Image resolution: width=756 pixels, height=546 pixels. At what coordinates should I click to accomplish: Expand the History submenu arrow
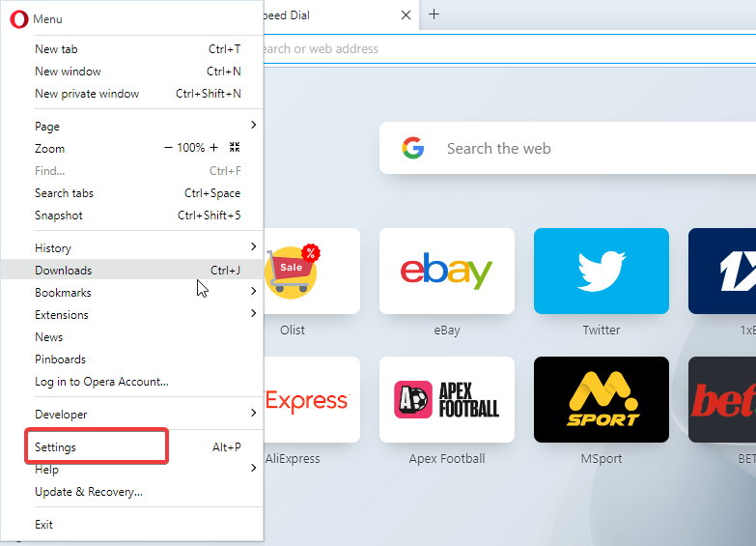(x=254, y=246)
